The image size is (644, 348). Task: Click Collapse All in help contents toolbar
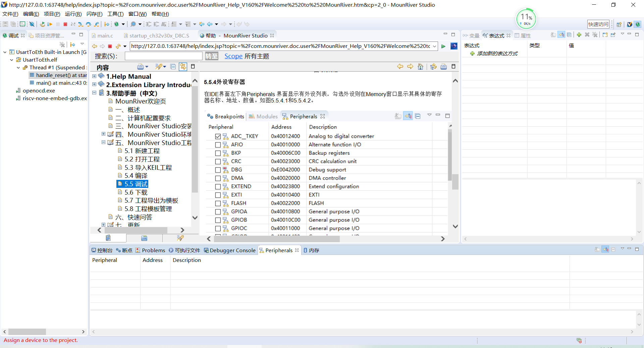pyautogui.click(x=173, y=67)
